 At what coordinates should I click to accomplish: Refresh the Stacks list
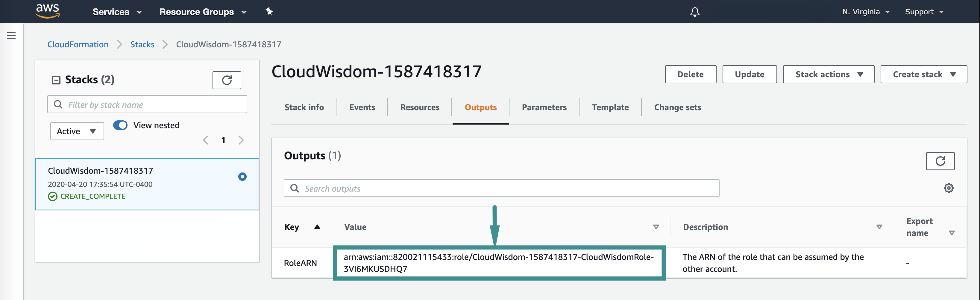(227, 80)
